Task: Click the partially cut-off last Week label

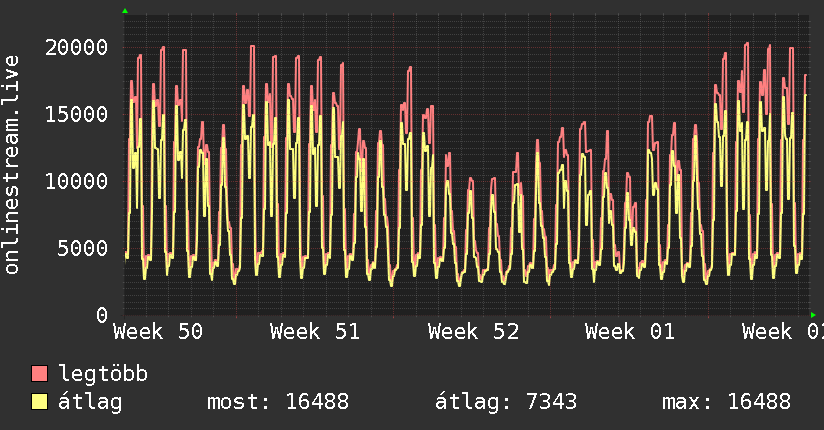Action: point(782,332)
